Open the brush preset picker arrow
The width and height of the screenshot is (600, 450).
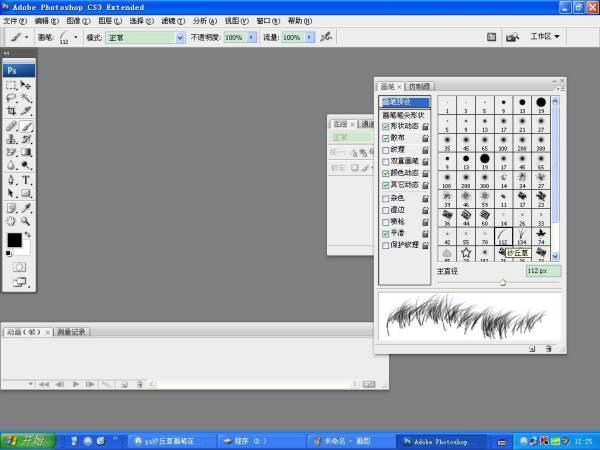coord(77,37)
